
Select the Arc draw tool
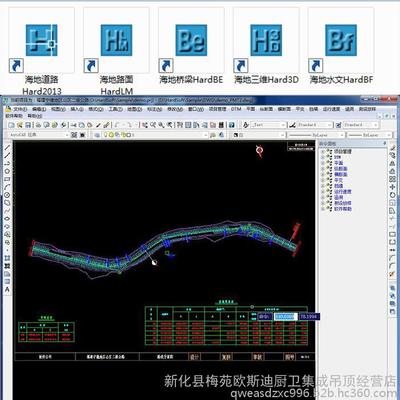pos(7,187)
